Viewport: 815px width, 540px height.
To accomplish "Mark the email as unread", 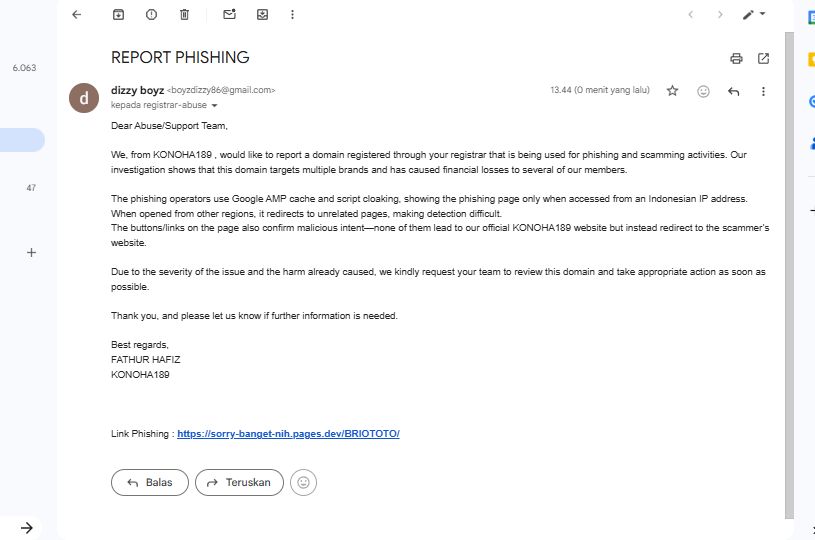I will (229, 15).
